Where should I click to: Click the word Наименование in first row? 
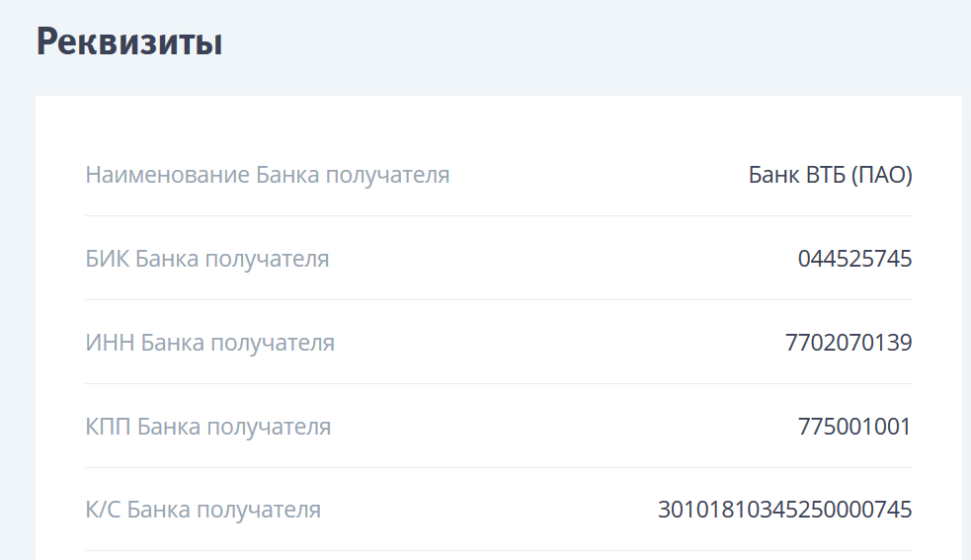tap(167, 176)
